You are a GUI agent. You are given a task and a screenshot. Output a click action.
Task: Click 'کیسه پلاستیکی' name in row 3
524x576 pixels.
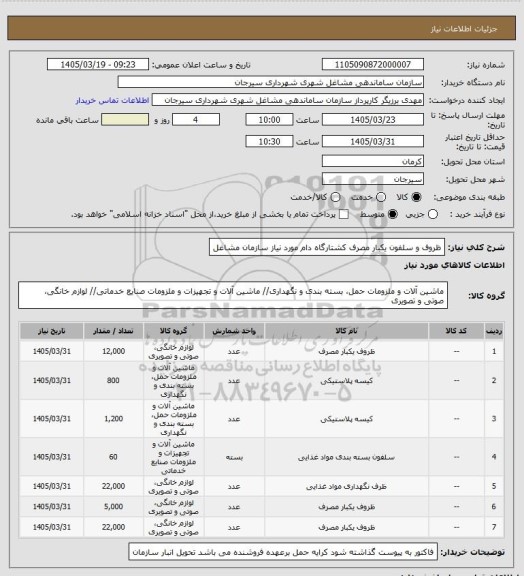347,419
